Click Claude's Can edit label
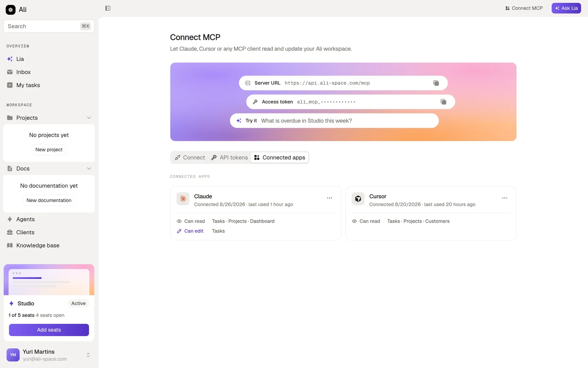The width and height of the screenshot is (588, 368). (194, 231)
